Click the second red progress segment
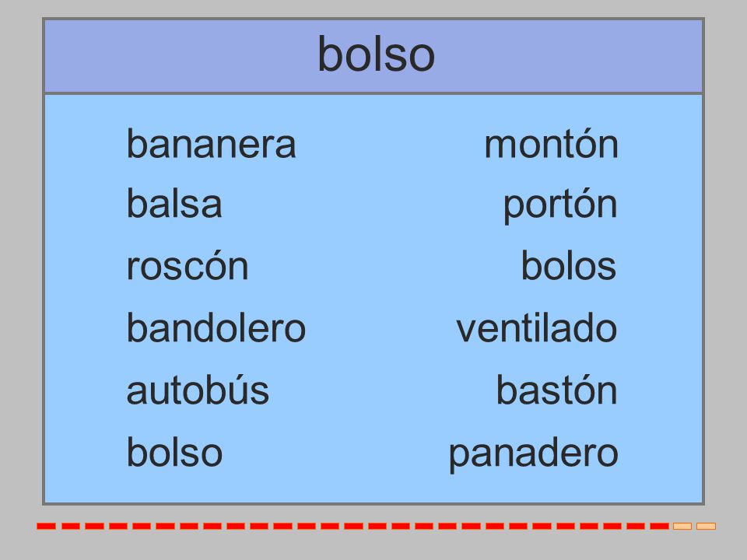 pyautogui.click(x=70, y=527)
